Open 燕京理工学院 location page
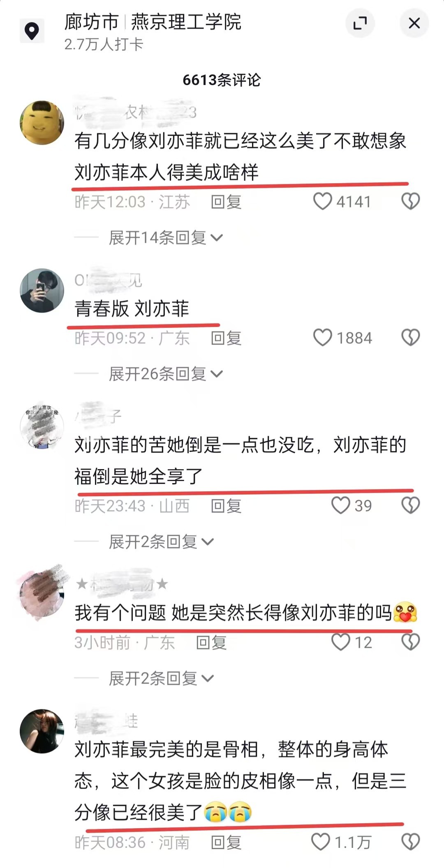The width and height of the screenshot is (444, 868). (186, 22)
